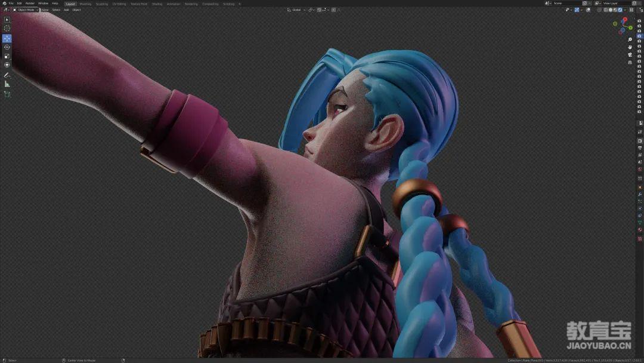
Task: Open the viewport Select menu
Action: tap(56, 10)
